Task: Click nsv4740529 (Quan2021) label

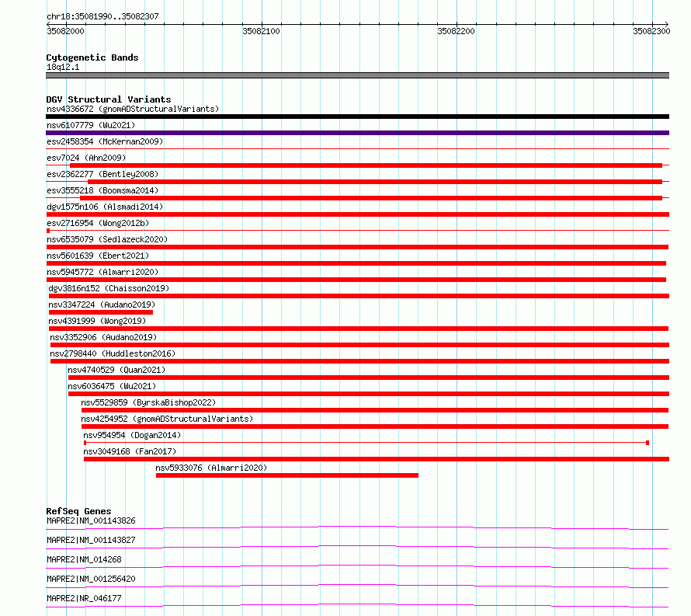Action: point(116,370)
